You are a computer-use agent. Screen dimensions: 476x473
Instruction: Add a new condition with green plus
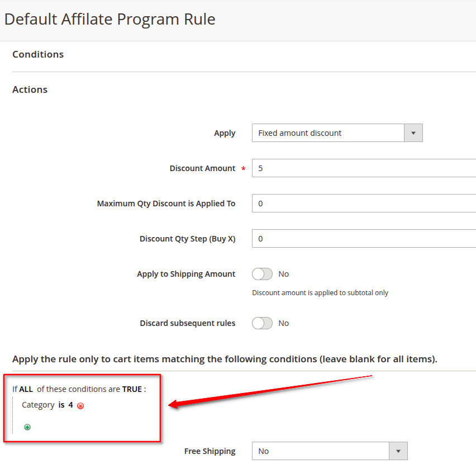coord(27,427)
